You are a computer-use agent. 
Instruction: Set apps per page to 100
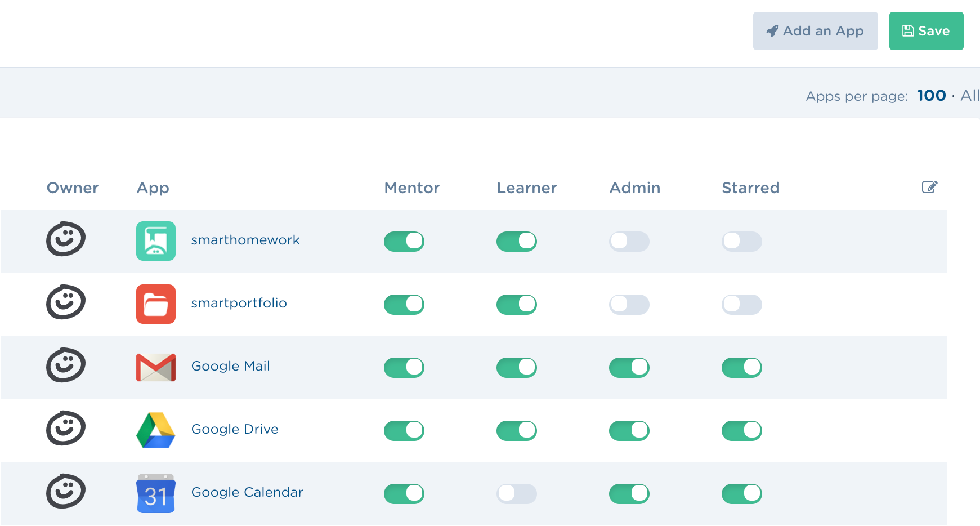click(x=931, y=96)
